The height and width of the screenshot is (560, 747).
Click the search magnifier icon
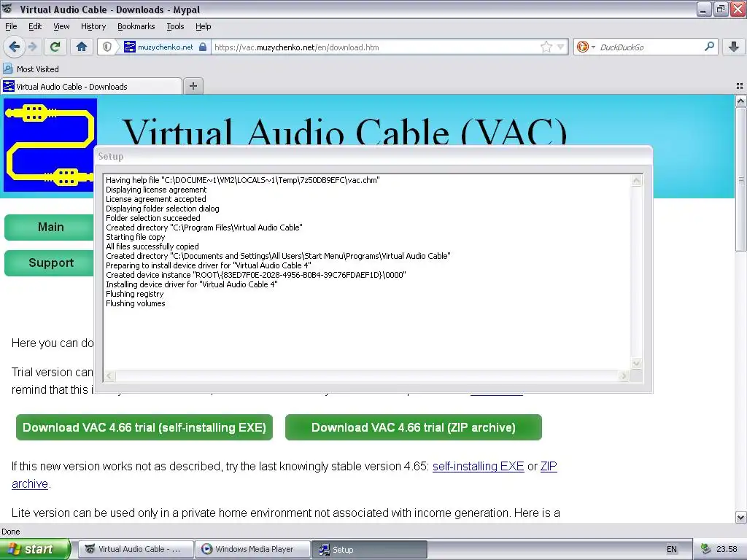[x=709, y=47]
